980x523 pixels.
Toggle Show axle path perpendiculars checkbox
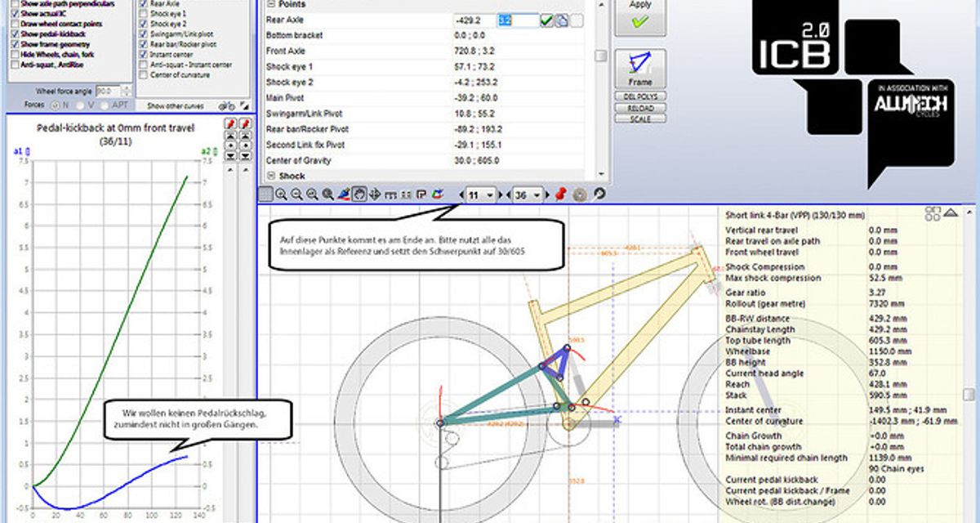coord(15,4)
